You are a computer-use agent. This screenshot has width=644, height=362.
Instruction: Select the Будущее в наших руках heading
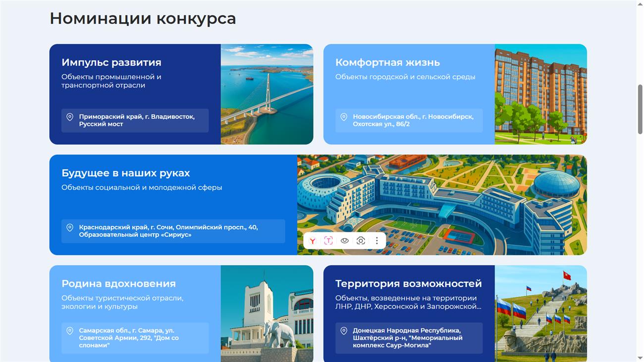tap(126, 173)
